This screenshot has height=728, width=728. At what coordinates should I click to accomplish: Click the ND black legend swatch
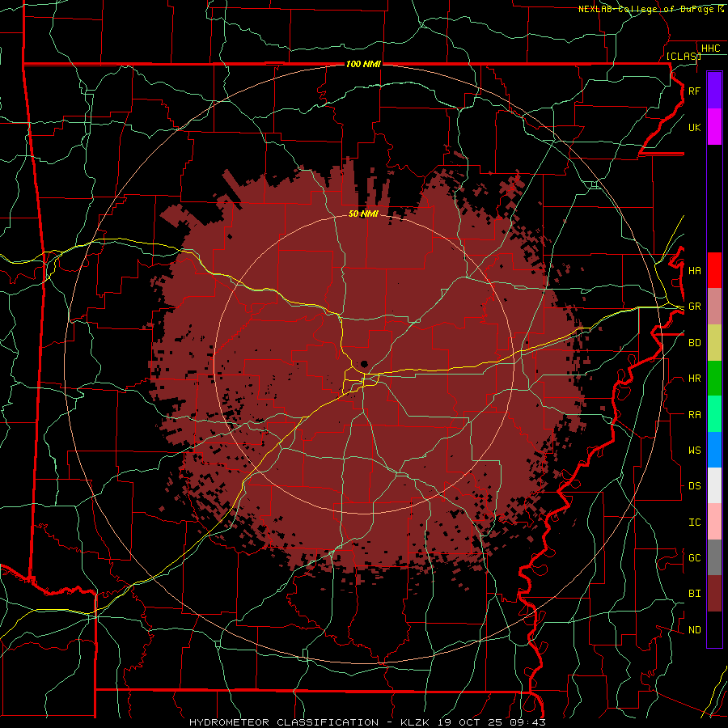click(x=714, y=629)
